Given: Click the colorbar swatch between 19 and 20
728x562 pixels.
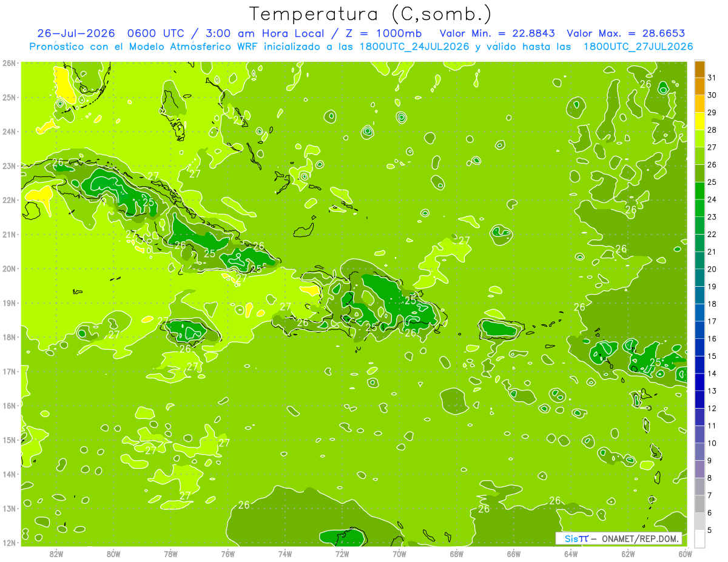Looking at the screenshot, I should tap(699, 278).
